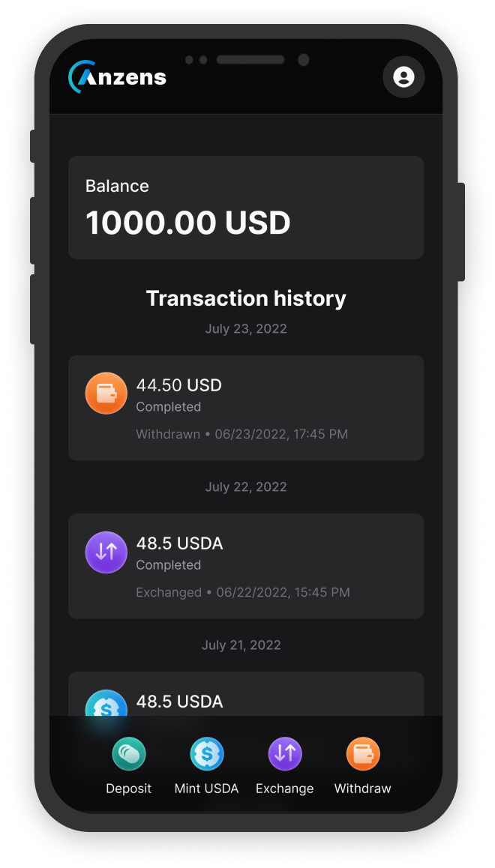Open the user profile icon

403,76
